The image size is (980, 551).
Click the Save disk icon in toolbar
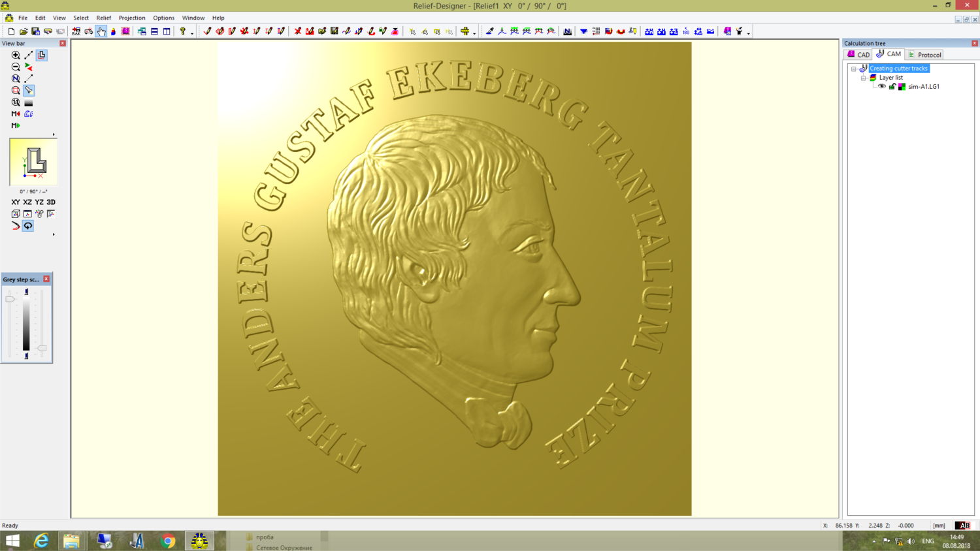click(x=35, y=31)
